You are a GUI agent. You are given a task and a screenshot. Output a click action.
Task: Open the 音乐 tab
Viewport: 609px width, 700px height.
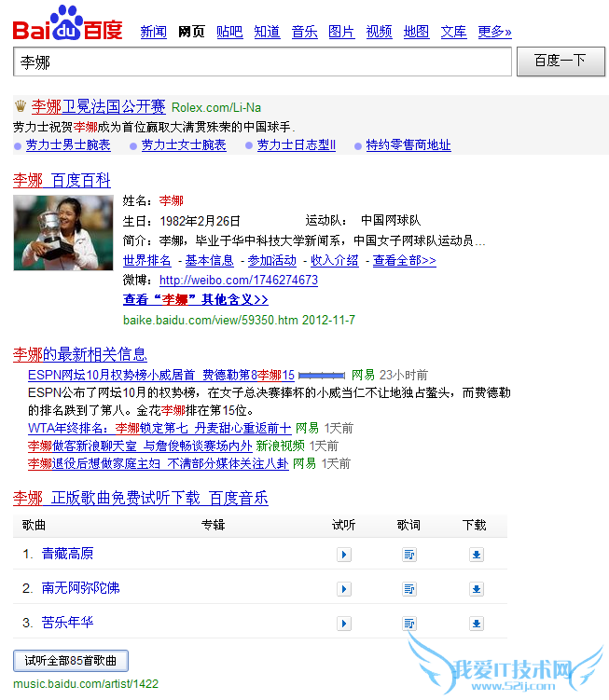304,32
